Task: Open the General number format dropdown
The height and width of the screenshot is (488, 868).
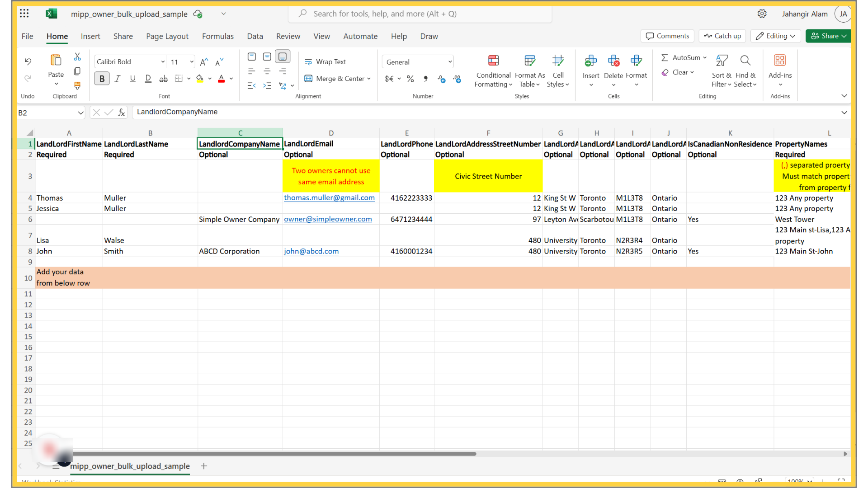Action: coord(418,62)
